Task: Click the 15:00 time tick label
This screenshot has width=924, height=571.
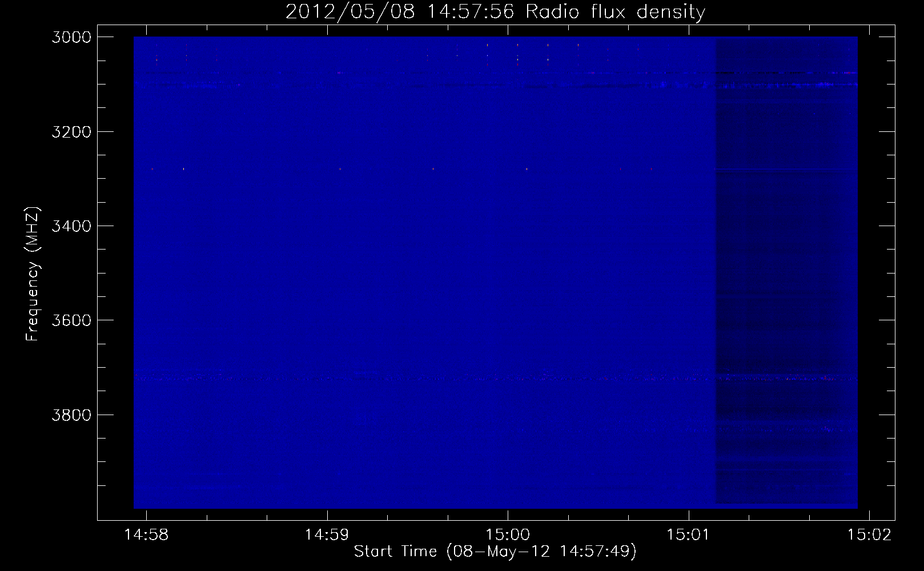Action: (508, 535)
